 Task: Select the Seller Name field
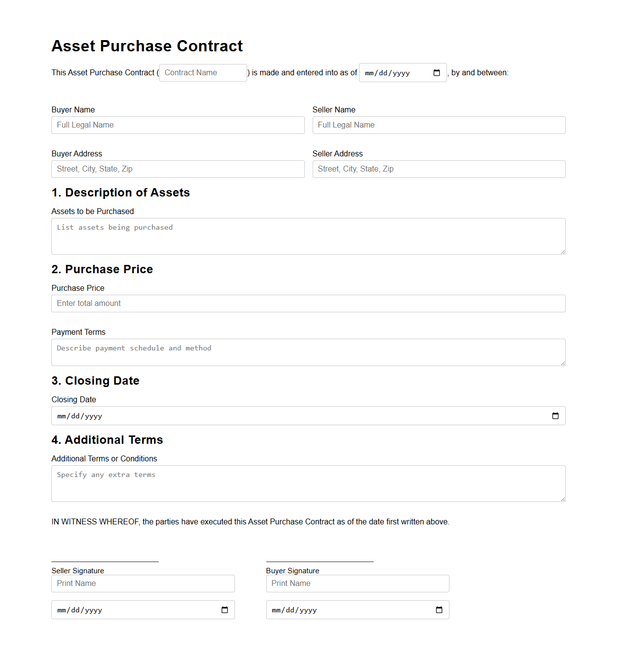pos(439,125)
